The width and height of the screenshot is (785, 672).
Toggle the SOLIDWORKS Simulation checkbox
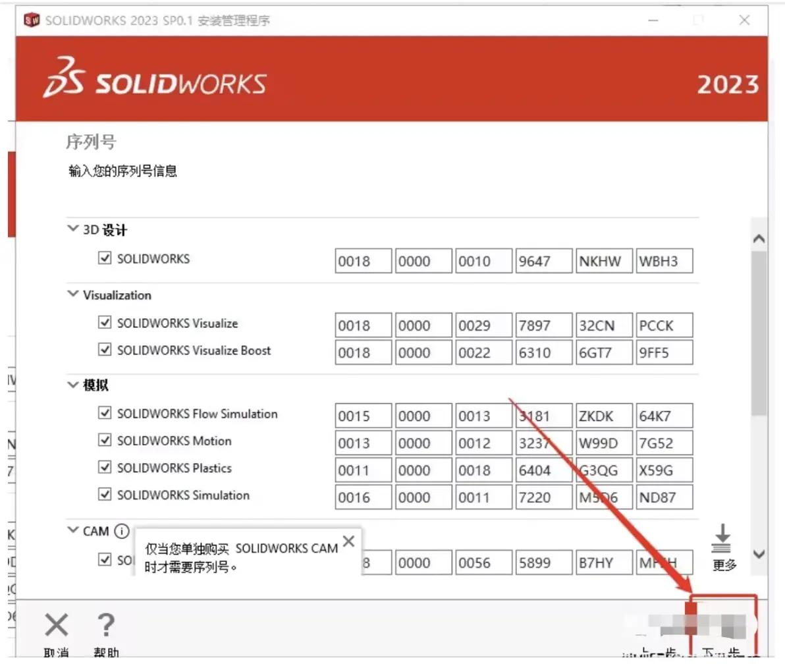tap(105, 493)
